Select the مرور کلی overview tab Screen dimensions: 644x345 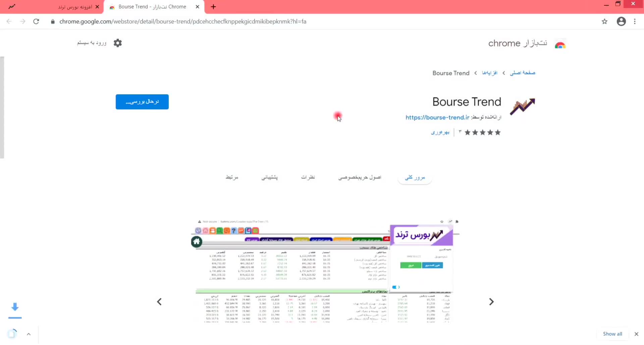click(415, 178)
